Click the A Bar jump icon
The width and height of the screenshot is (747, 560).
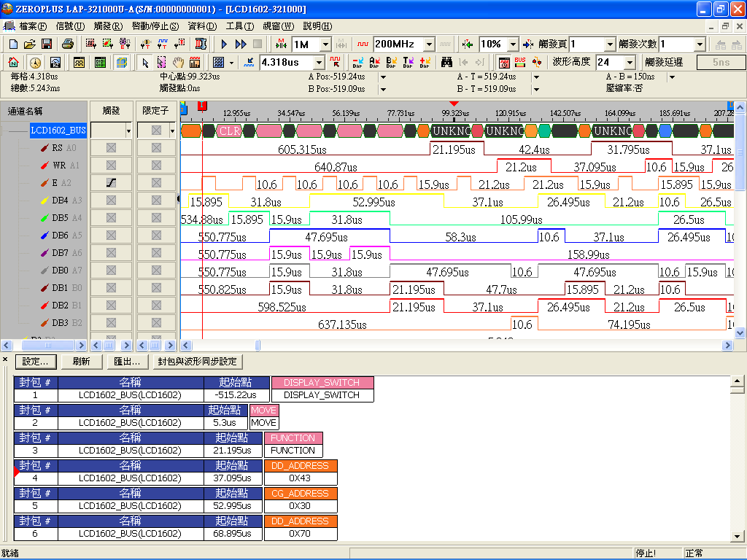(x=374, y=62)
